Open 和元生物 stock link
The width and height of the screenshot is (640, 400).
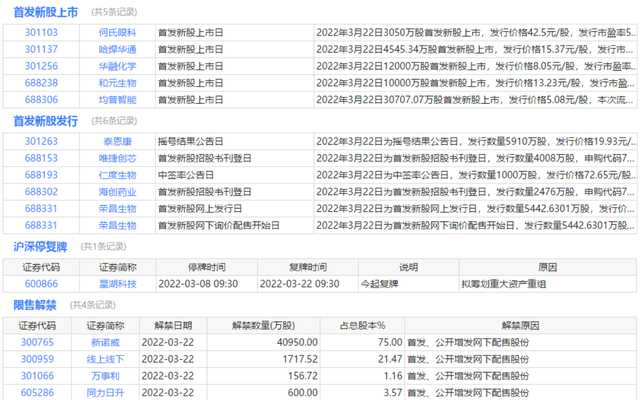[118, 83]
